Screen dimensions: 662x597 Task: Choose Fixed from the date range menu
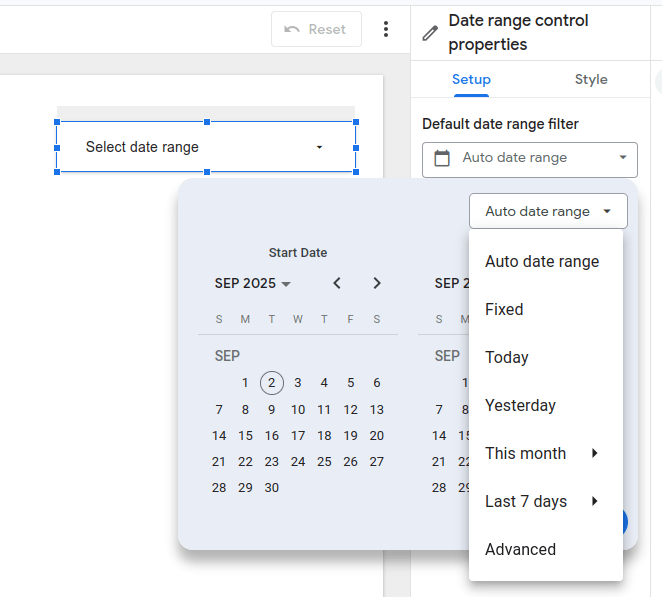[x=504, y=309]
